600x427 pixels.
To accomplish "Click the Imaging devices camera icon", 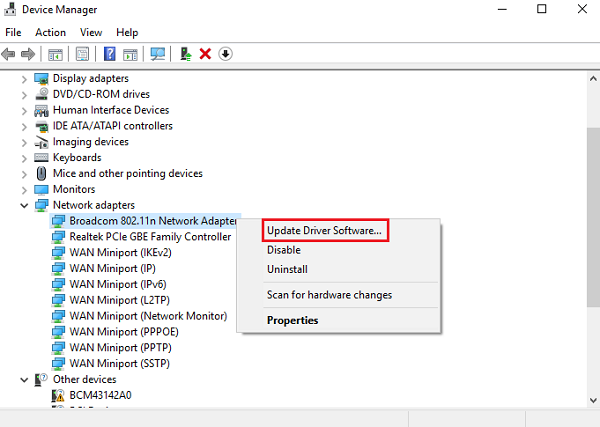I will (x=41, y=142).
